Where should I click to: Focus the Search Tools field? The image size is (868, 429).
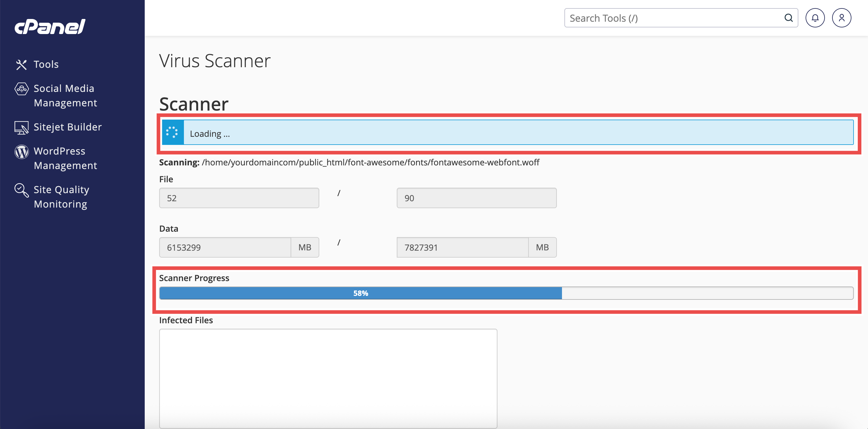click(674, 18)
